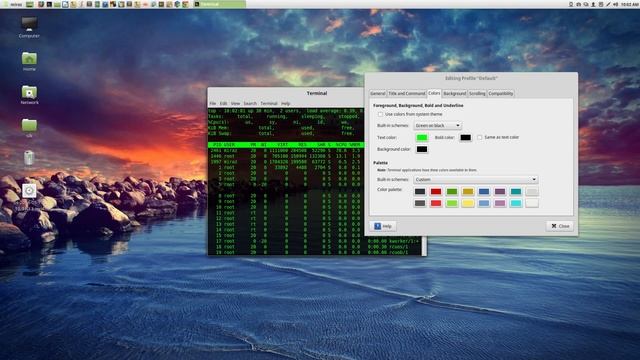Select the clock-faced file icon on desktop
Viewport: 640px width, 360px height.
tap(29, 191)
